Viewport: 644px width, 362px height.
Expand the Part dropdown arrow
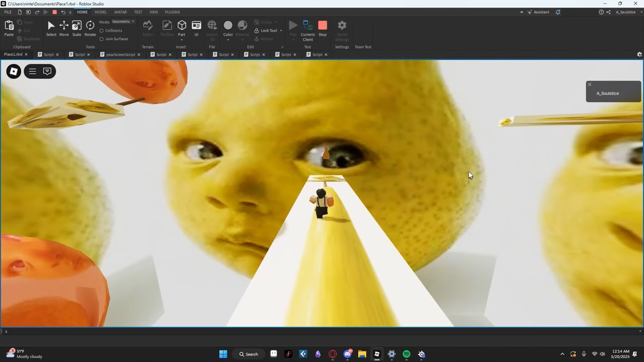click(182, 40)
